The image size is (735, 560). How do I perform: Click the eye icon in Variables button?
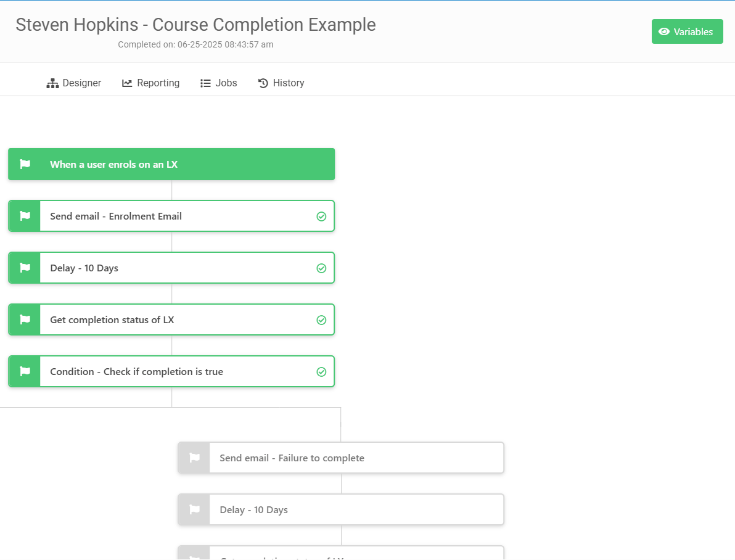[x=663, y=31]
